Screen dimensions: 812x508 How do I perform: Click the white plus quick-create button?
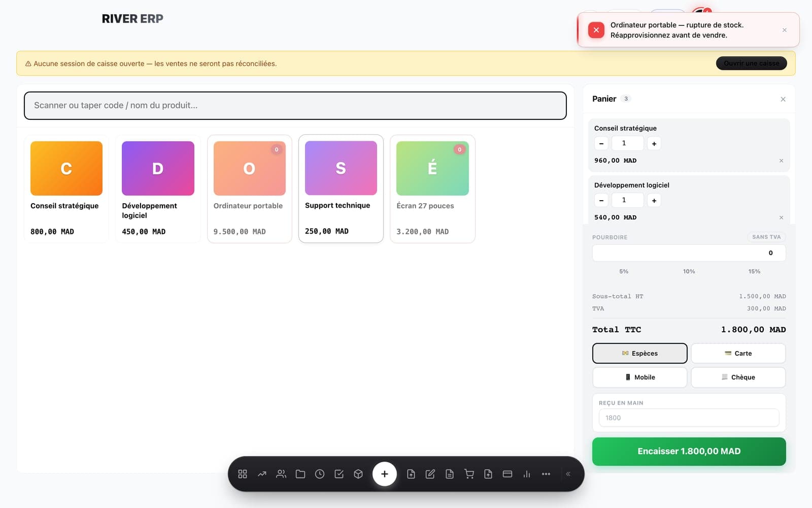coord(385,474)
